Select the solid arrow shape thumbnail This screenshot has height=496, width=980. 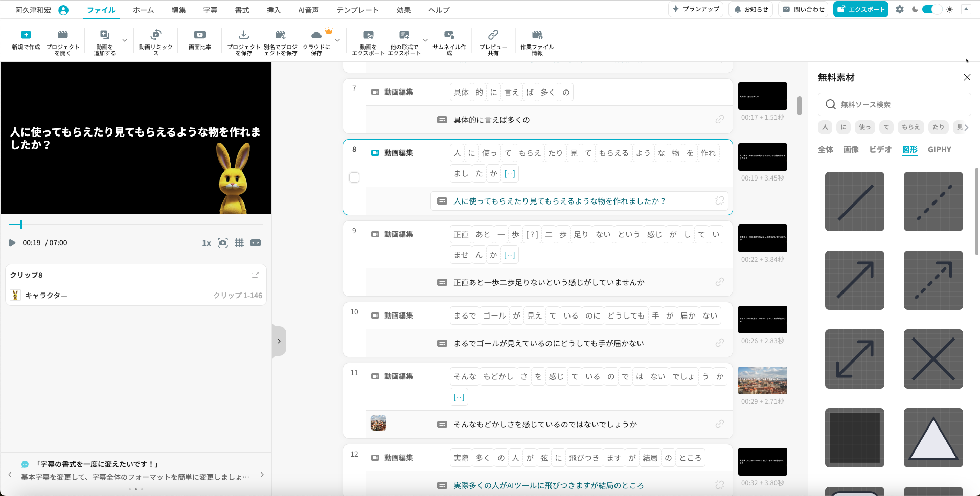point(855,280)
